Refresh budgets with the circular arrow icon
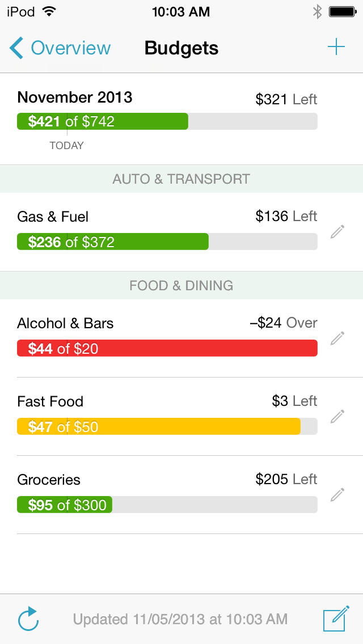Image resolution: width=363 pixels, height=644 pixels. click(28, 619)
